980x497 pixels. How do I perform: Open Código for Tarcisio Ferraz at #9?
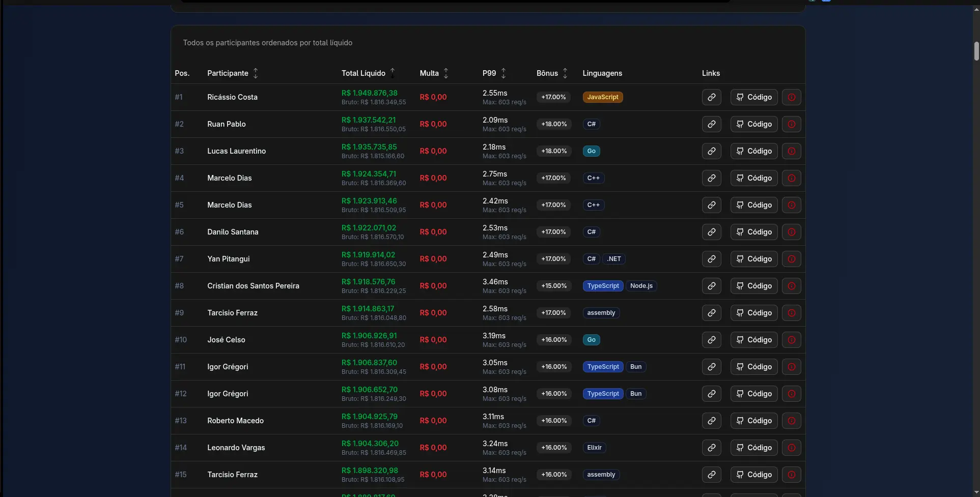click(x=754, y=313)
